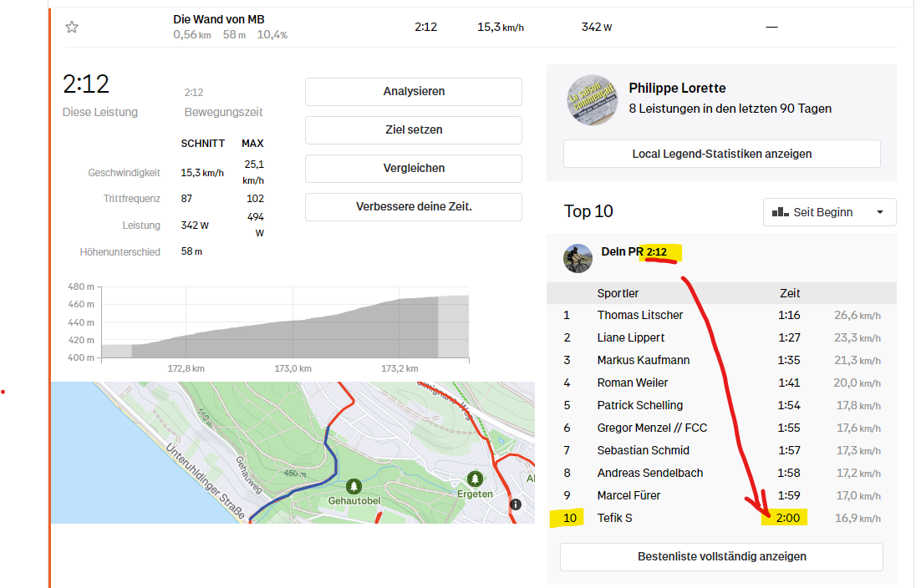Screen dimensions: 916x588
Task: Open the Seit Beginn time filter dropdown
Action: coord(829,212)
